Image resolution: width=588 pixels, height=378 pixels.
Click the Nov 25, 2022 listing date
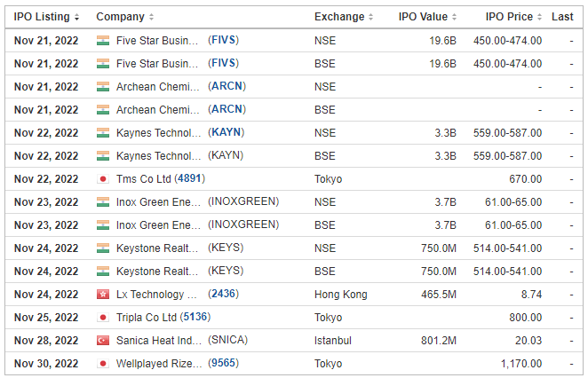pyautogui.click(x=46, y=318)
